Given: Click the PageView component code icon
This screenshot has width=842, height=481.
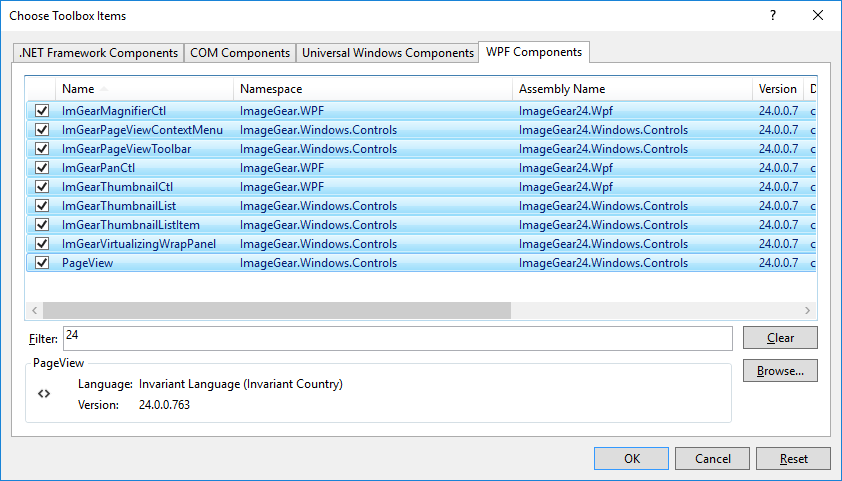Looking at the screenshot, I should click(44, 393).
